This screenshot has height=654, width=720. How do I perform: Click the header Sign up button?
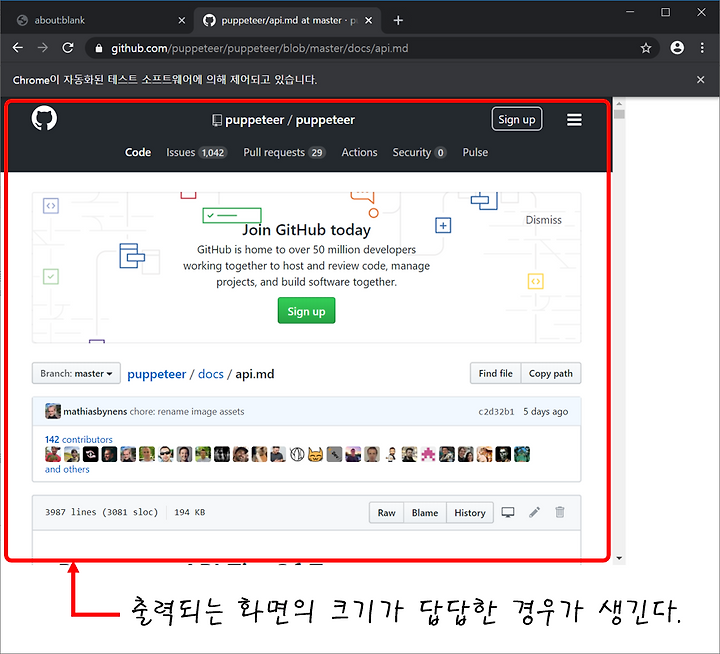pos(517,119)
